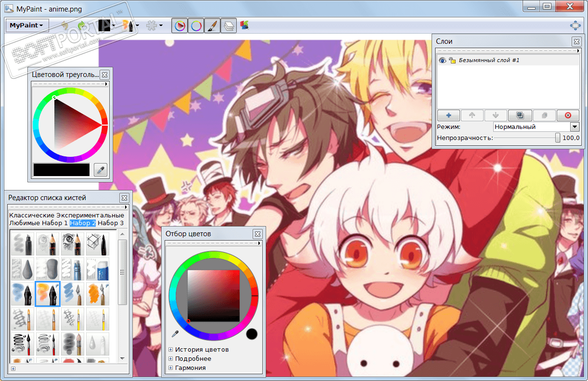Open the Режим blend mode dropdown
Image resolution: width=588 pixels, height=381 pixels.
tap(536, 127)
